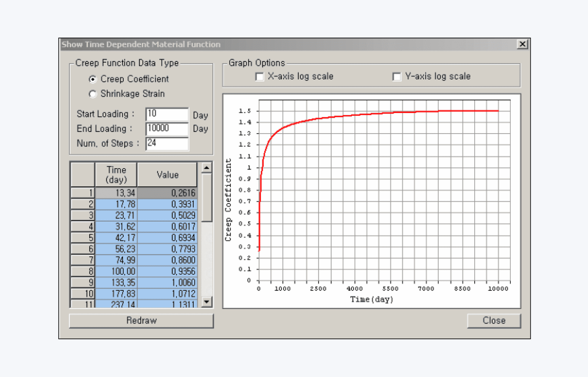Click the Num. of Steps field
The width and height of the screenshot is (588, 377).
coord(167,143)
